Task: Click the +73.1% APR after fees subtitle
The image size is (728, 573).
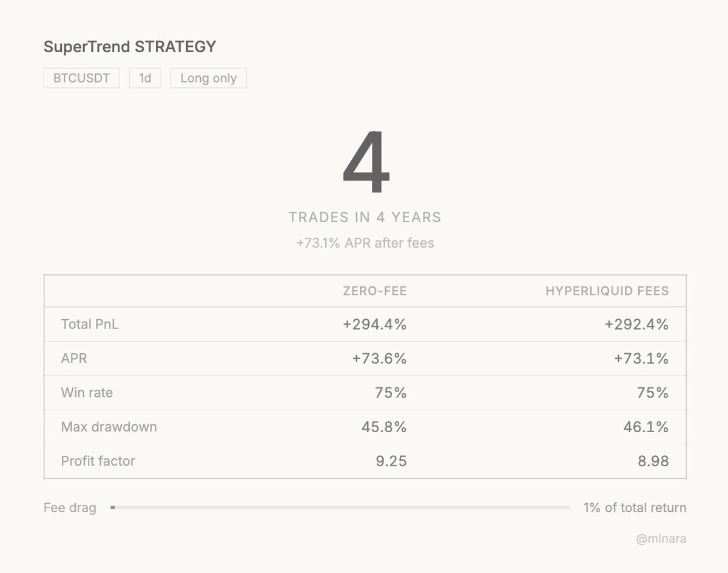Action: pos(365,243)
